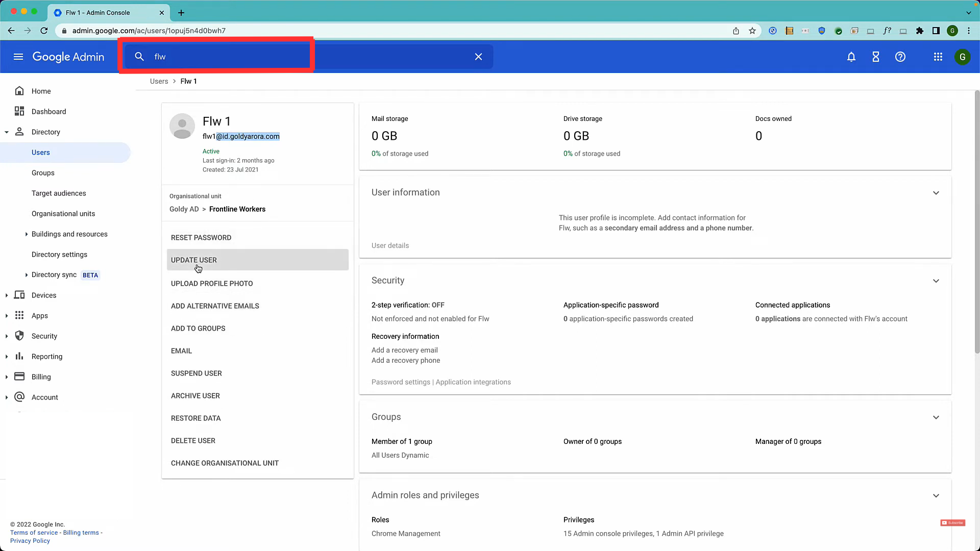Click the RESET PASSWORD action
980x551 pixels.
point(201,238)
